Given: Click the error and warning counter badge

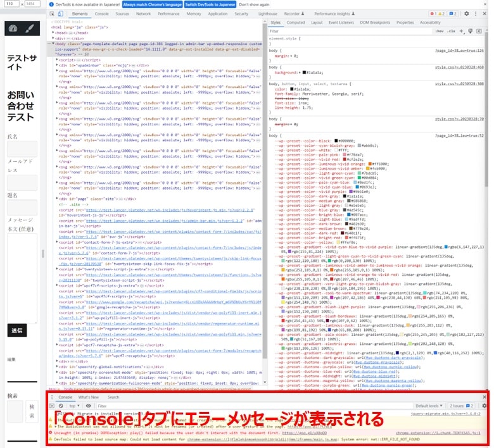Looking at the screenshot, I should [437, 13].
